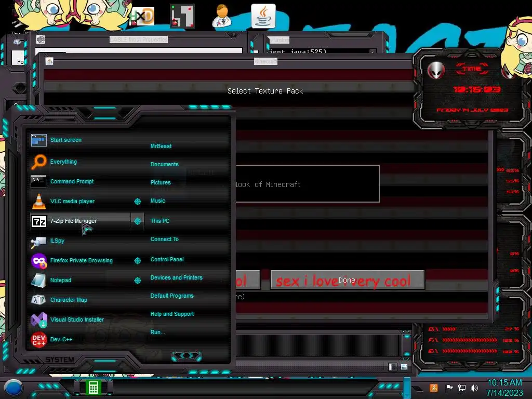Screen dimensions: 532x399
Task: Open Firefox Private Browsing icon
Action: tap(38, 261)
